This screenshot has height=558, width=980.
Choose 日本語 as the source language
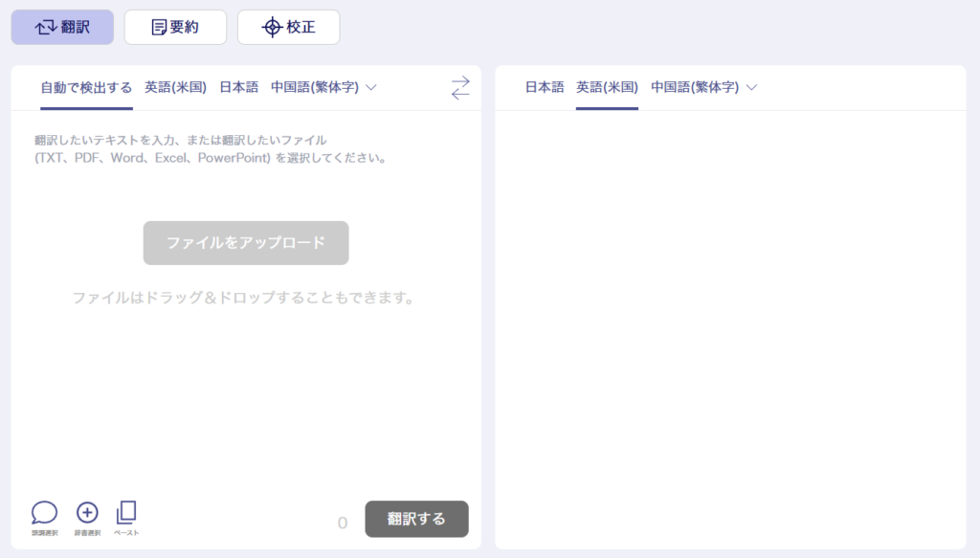tap(238, 87)
